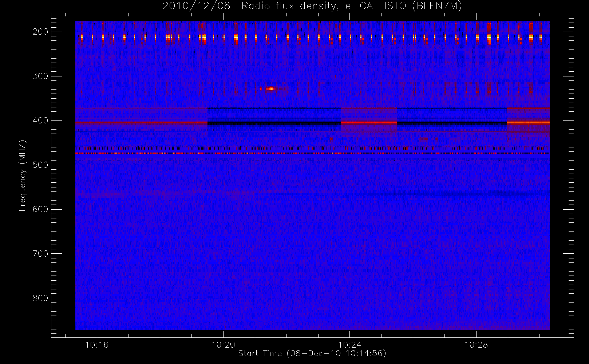Select the 700 frequency tick label
The width and height of the screenshot is (589, 364).
(x=40, y=254)
